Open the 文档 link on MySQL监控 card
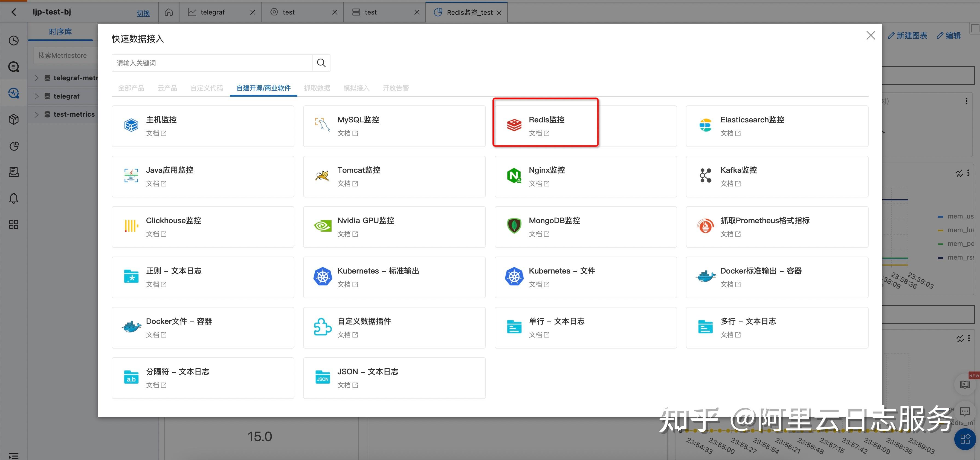Image resolution: width=980 pixels, height=460 pixels. [347, 133]
